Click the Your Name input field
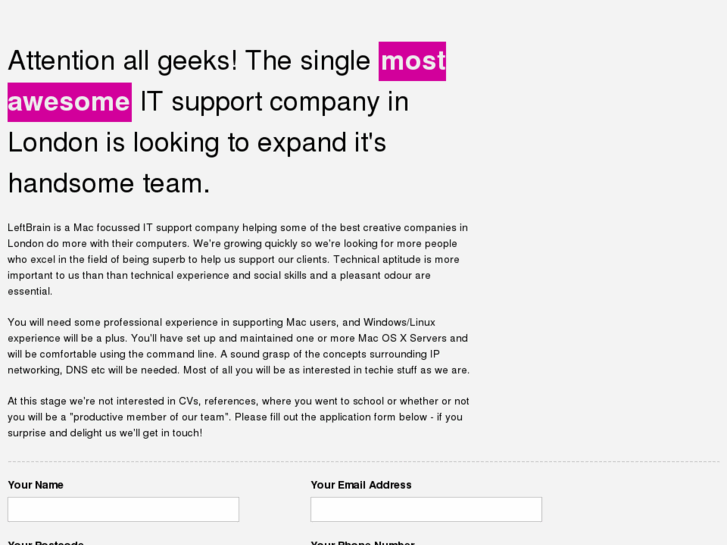The image size is (727, 545). click(123, 509)
